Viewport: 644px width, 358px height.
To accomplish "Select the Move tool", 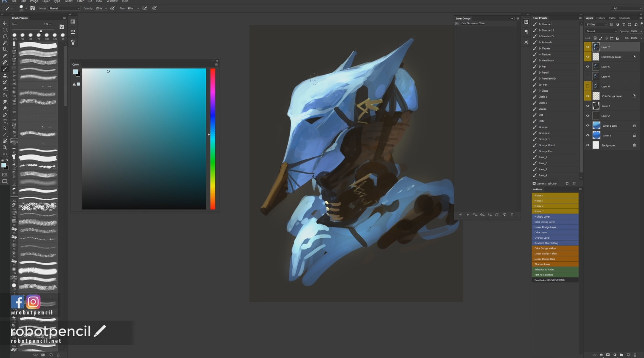I will coord(5,23).
